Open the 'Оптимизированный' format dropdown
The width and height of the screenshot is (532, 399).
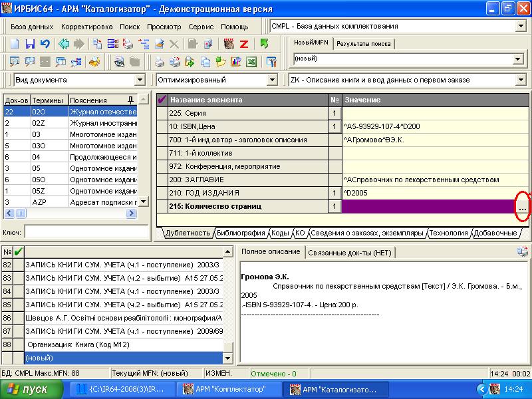271,80
